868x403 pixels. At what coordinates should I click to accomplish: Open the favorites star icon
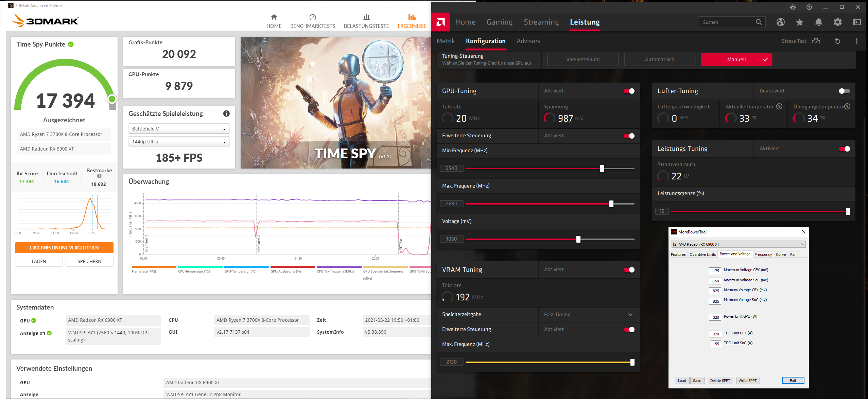(x=799, y=22)
